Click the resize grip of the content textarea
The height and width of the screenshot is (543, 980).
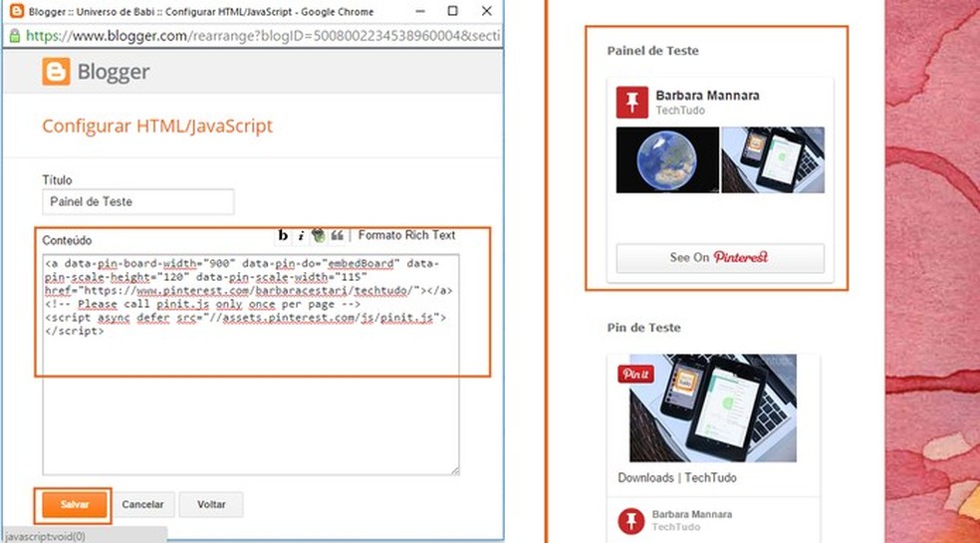(x=455, y=470)
